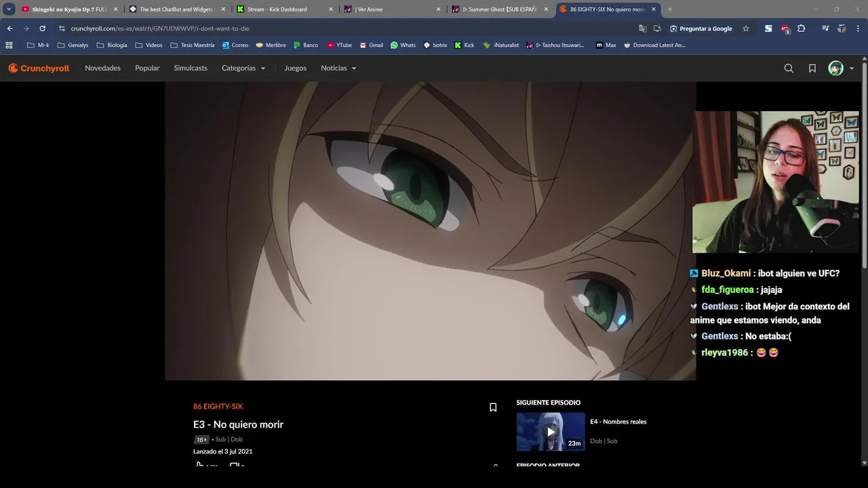Click E4 - Nombres reales title

[x=618, y=422]
